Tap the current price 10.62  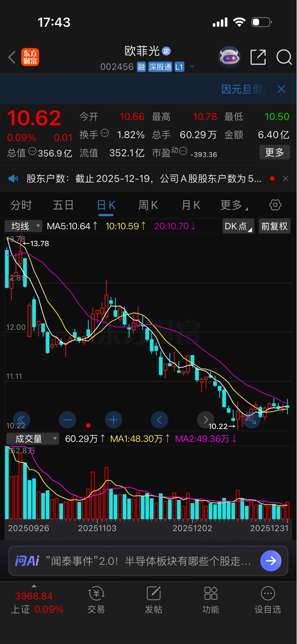tap(34, 118)
